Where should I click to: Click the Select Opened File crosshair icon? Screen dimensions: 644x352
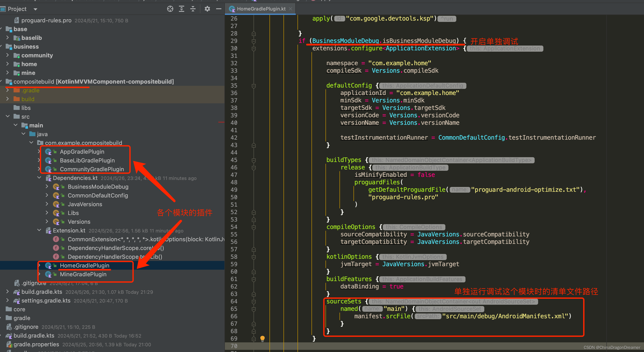point(170,9)
